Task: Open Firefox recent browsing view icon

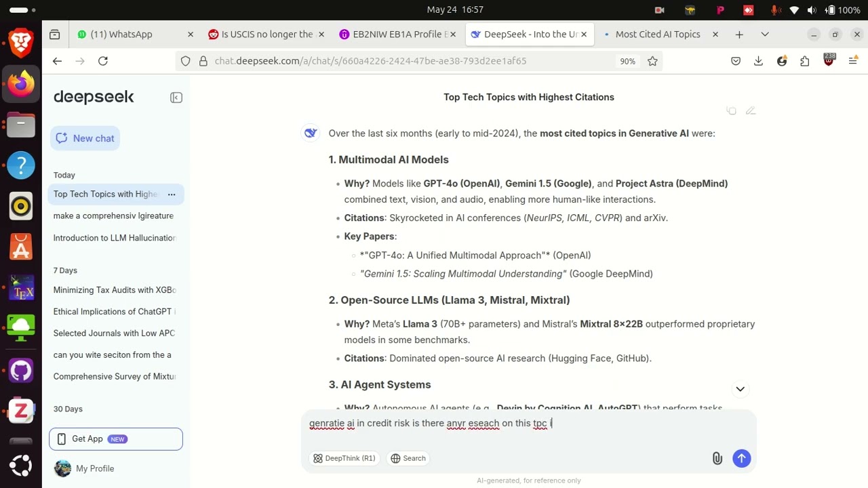Action: coord(55,35)
